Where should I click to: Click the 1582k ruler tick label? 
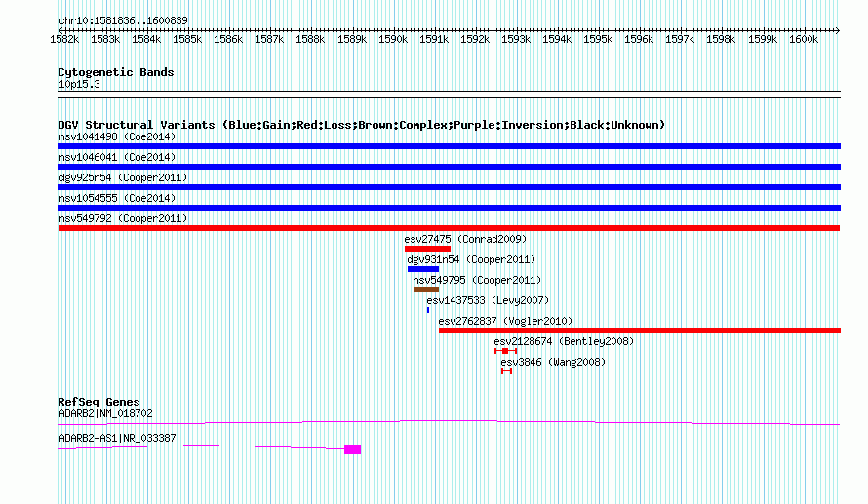click(x=64, y=39)
